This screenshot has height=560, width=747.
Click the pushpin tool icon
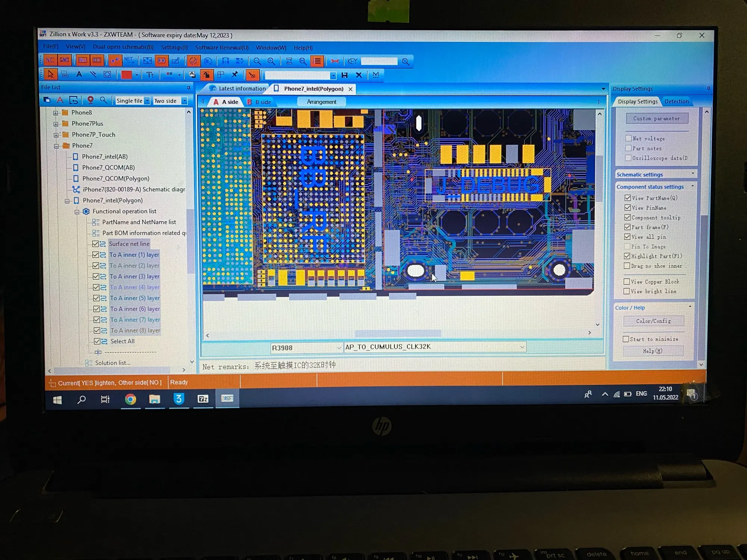pos(235,75)
